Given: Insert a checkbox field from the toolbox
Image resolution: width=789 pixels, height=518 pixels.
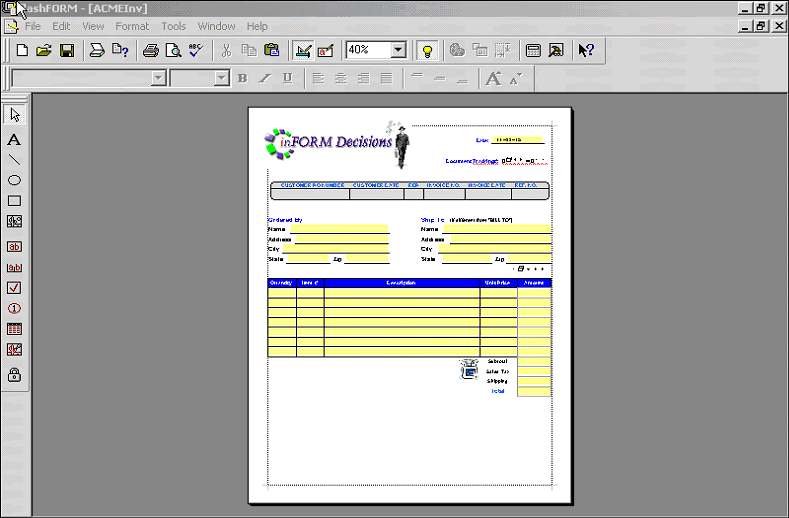Looking at the screenshot, I should pos(14,288).
